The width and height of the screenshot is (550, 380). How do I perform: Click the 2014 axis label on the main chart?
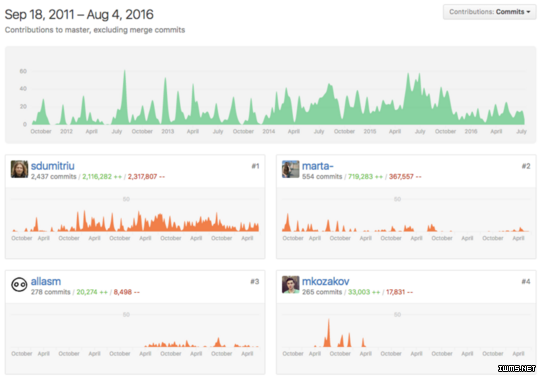[269, 131]
